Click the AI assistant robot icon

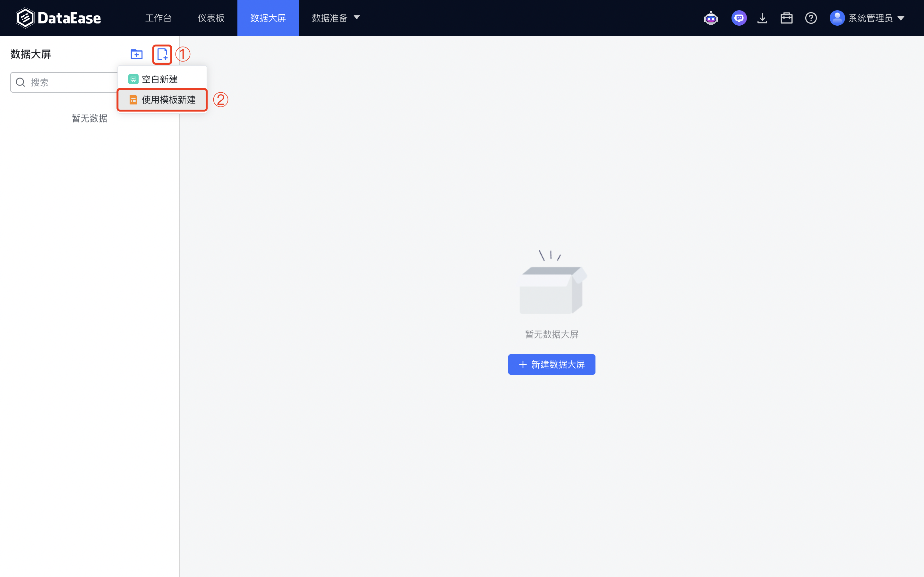711,18
